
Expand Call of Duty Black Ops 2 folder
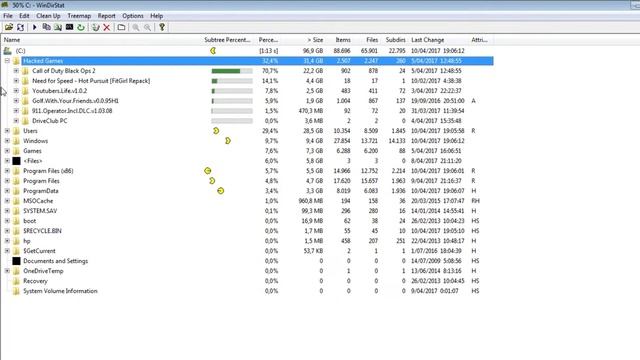(x=16, y=71)
